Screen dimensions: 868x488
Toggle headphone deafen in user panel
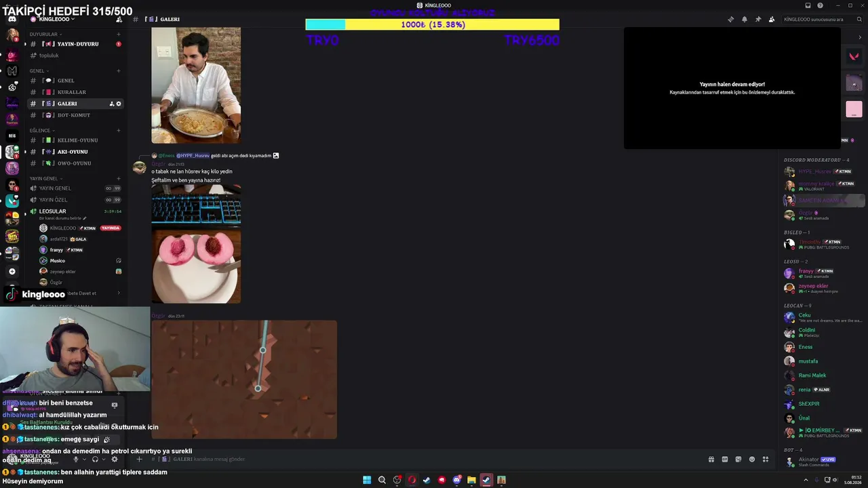[95, 460]
